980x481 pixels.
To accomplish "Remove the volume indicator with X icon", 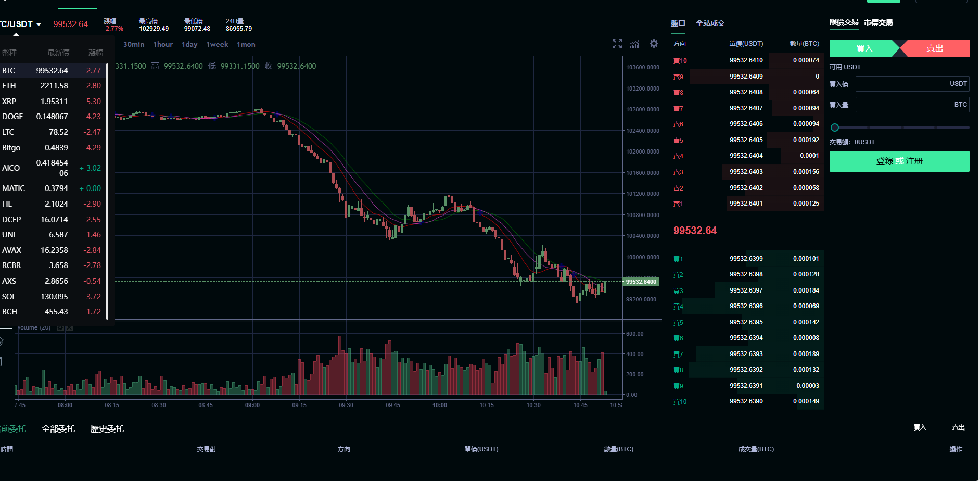I will point(69,328).
